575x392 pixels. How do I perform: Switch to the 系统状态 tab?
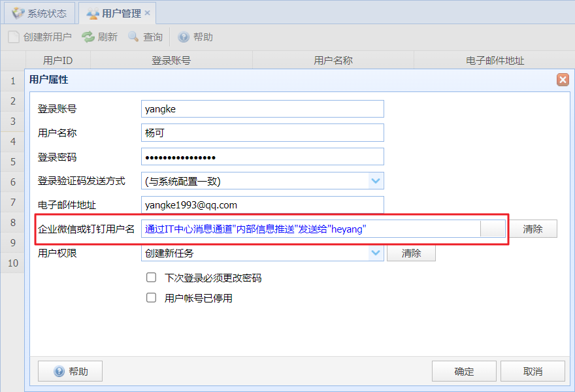point(40,13)
